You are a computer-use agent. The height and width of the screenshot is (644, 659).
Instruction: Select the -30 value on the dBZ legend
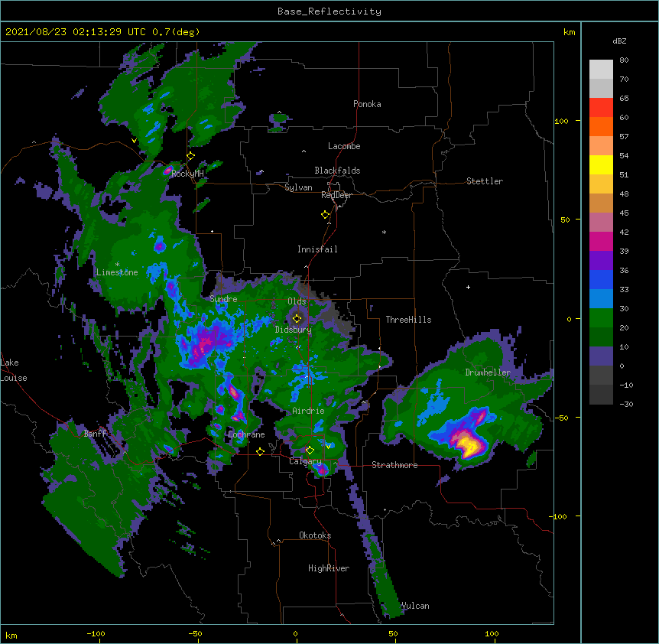click(x=626, y=405)
